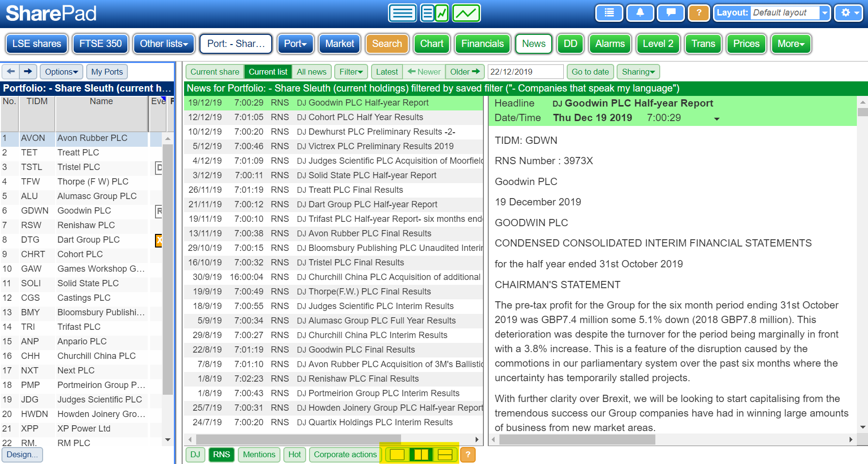The height and width of the screenshot is (464, 868).
Task: Open Sharing dropdown
Action: point(638,72)
